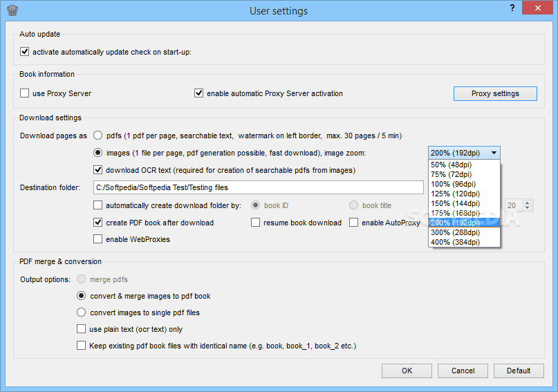Screen dimensions: 558x392
Task: Enable the use Proxy Server checkbox
Action: tap(25, 93)
